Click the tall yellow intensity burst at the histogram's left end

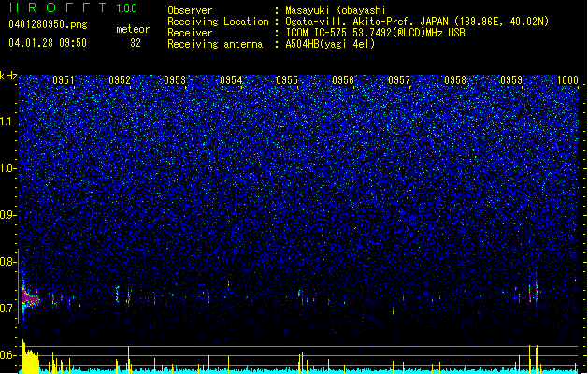30,357
